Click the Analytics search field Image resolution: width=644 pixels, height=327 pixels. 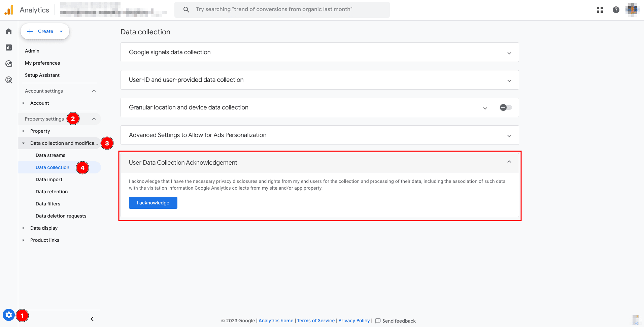(282, 9)
